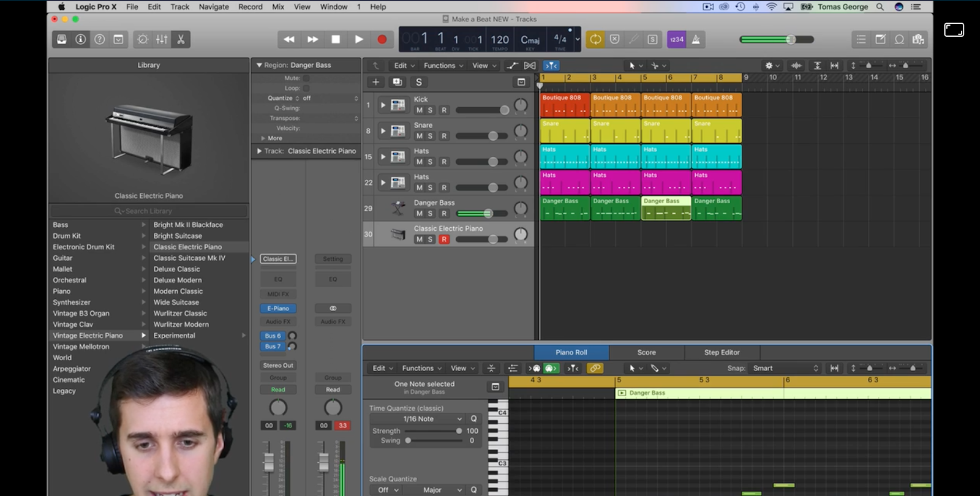Viewport: 980px width, 496px height.
Task: Select Wurlitzer Classic patch in library
Action: 180,314
